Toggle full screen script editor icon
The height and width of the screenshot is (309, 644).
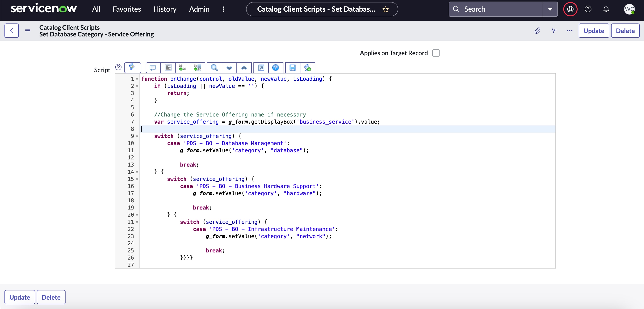pyautogui.click(x=261, y=68)
